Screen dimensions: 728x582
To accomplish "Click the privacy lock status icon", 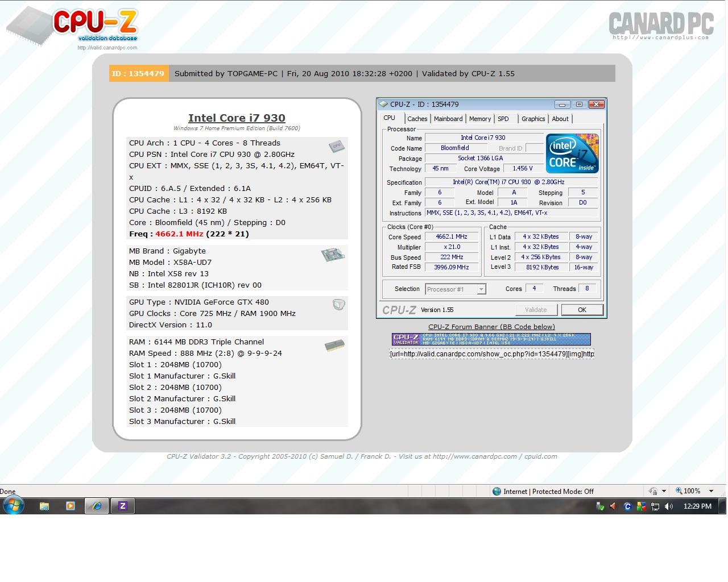I will click(653, 491).
